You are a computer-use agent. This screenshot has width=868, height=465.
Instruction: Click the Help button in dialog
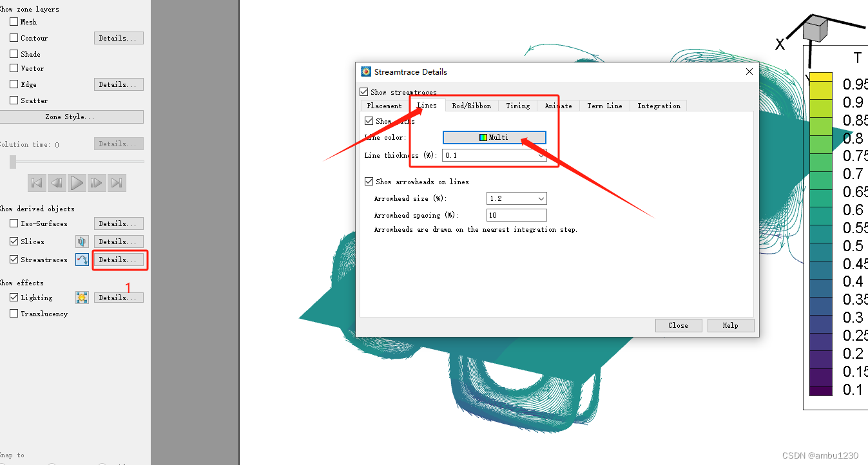[x=731, y=325]
